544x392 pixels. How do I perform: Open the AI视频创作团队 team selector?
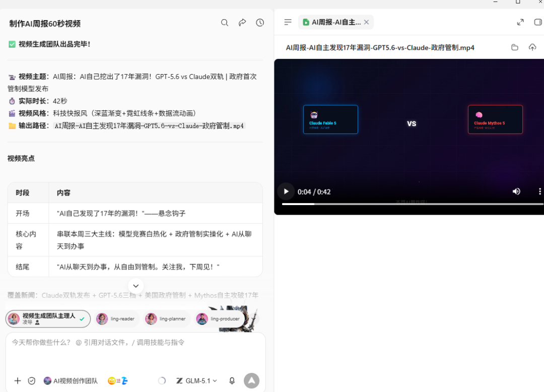[x=71, y=381]
